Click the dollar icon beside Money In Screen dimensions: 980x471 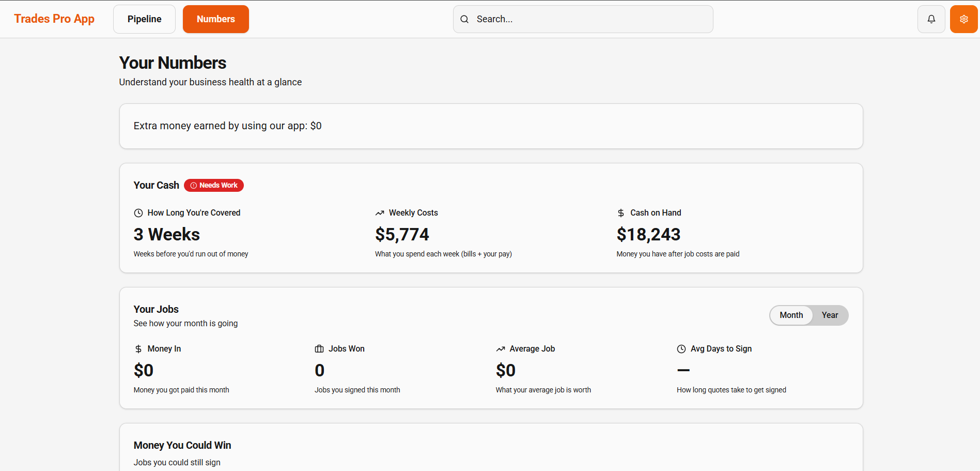pyautogui.click(x=138, y=348)
